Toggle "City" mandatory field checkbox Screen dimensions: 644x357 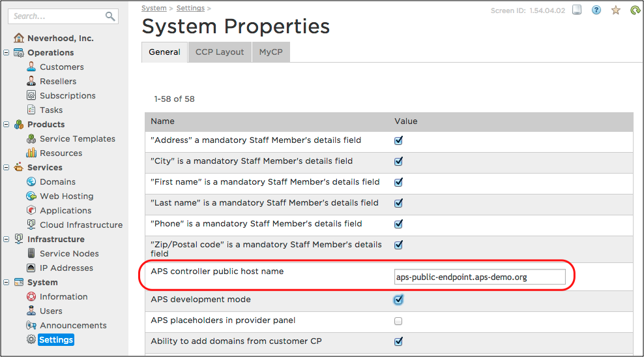tap(398, 161)
